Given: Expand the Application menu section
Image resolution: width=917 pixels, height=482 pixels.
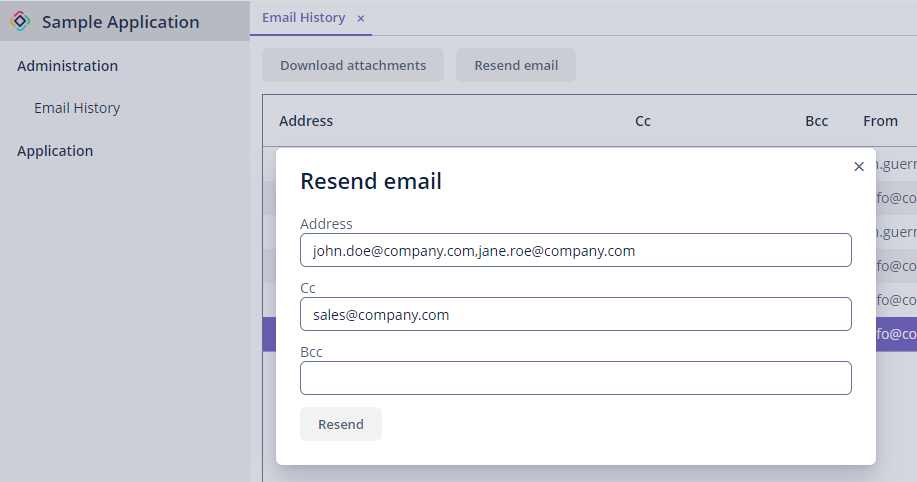Looking at the screenshot, I should coord(55,151).
